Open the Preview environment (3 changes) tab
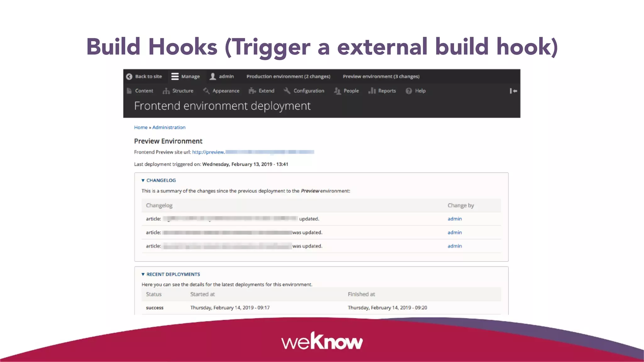This screenshot has width=644, height=362. [381, 76]
